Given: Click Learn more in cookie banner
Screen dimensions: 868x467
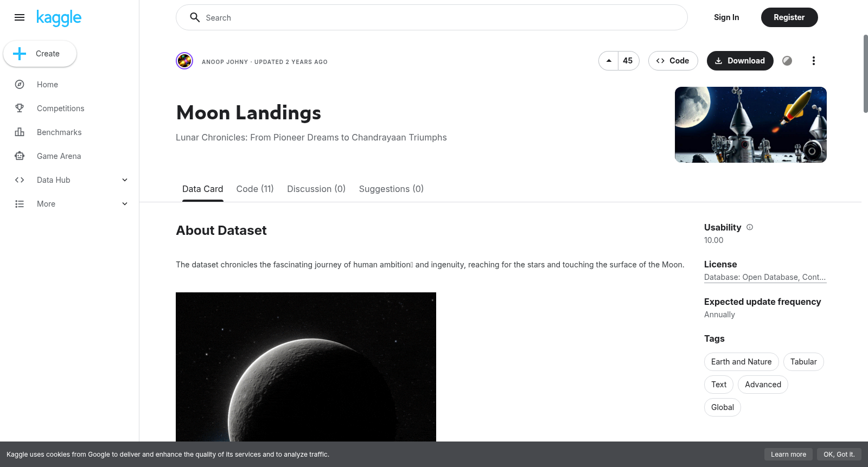Looking at the screenshot, I should 788,455.
